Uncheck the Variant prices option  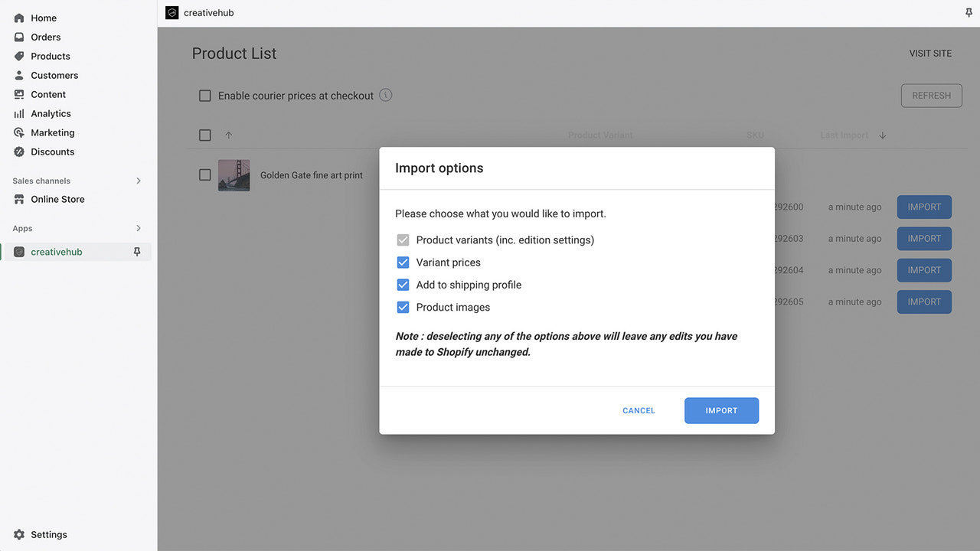point(403,262)
